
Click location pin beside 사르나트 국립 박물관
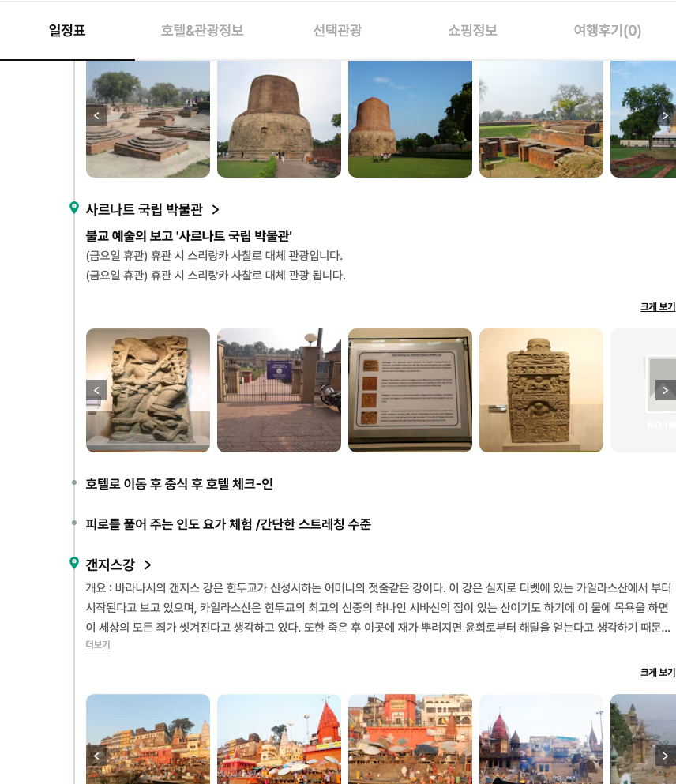pos(74,208)
